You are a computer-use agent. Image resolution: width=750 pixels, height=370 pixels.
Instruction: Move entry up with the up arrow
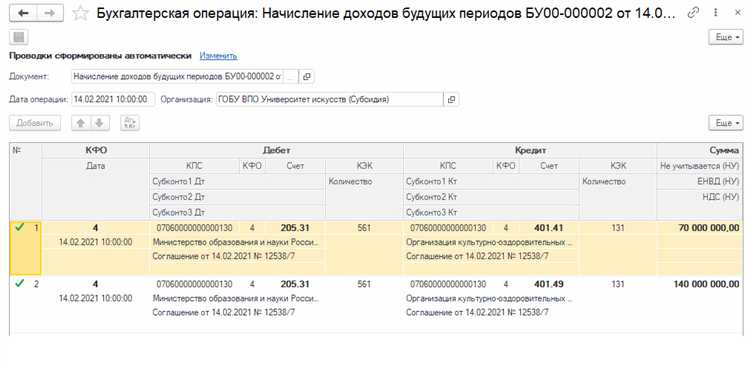point(81,123)
